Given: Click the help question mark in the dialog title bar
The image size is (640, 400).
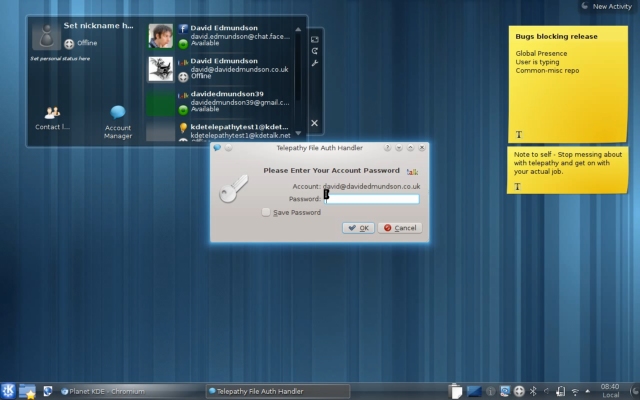Looking at the screenshot, I should pyautogui.click(x=387, y=147).
